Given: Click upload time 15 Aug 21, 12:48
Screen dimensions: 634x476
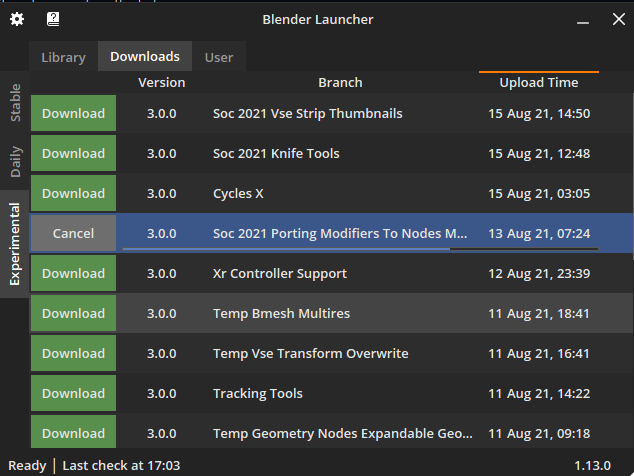Looking at the screenshot, I should click(x=539, y=154).
